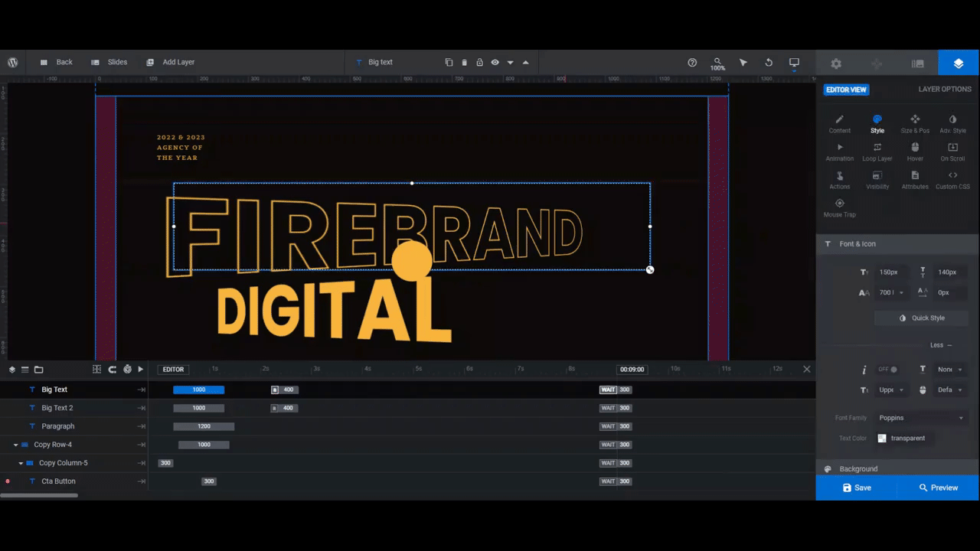Open the font weight 700 dropdown

892,292
